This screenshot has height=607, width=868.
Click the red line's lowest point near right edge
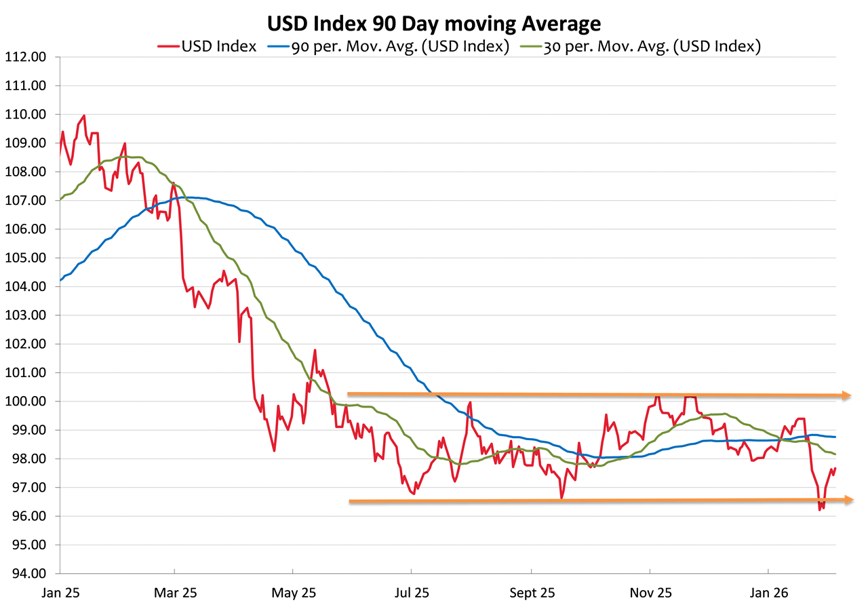coord(821,509)
